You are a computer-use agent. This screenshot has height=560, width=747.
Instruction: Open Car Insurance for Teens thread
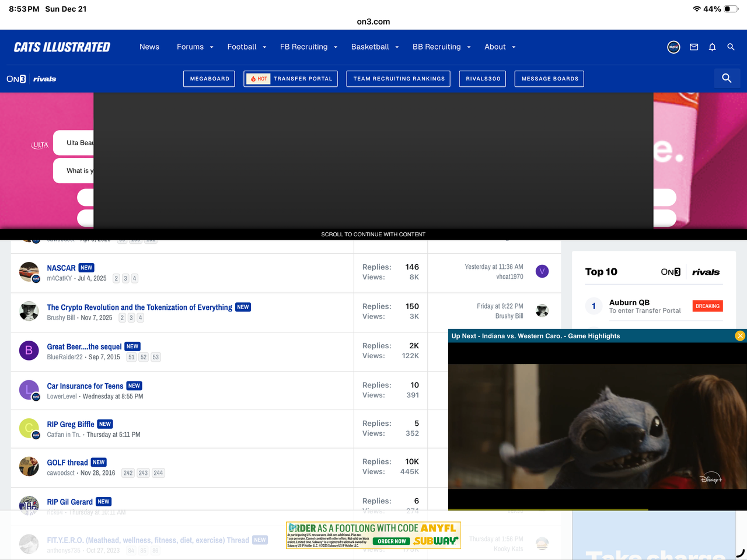[x=85, y=386]
